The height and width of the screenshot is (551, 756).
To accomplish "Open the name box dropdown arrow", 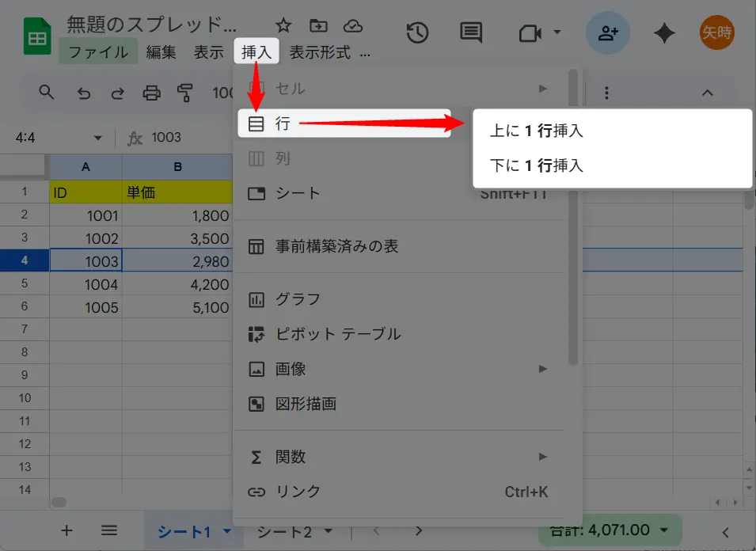I will pyautogui.click(x=98, y=138).
